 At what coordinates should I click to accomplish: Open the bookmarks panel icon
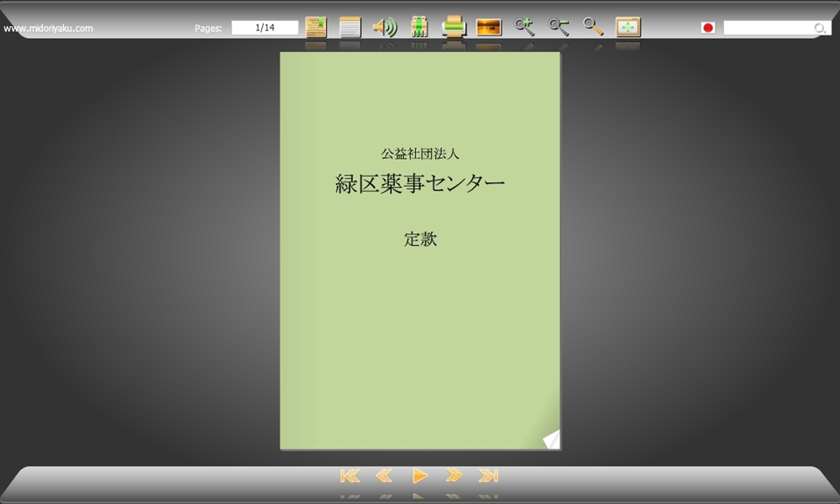click(316, 27)
